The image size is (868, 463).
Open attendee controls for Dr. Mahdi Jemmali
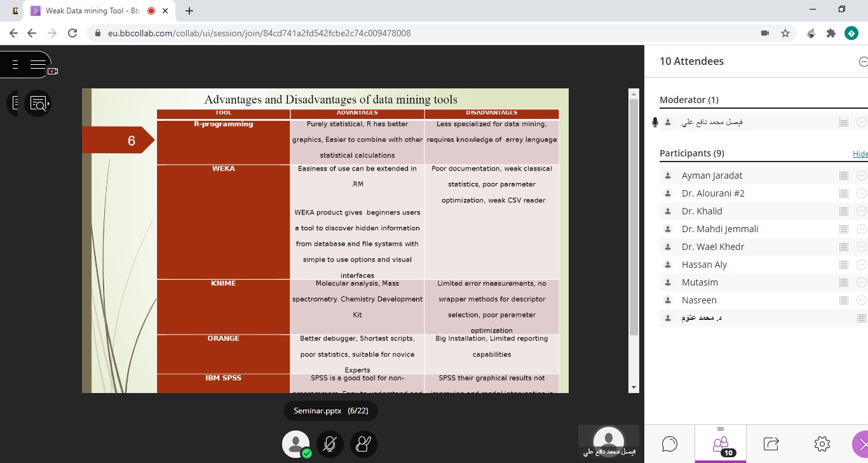pos(862,229)
